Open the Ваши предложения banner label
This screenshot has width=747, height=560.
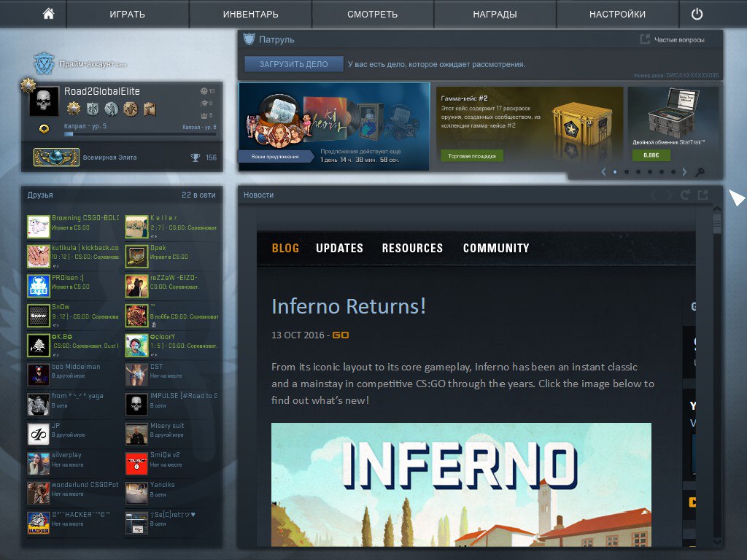point(275,156)
